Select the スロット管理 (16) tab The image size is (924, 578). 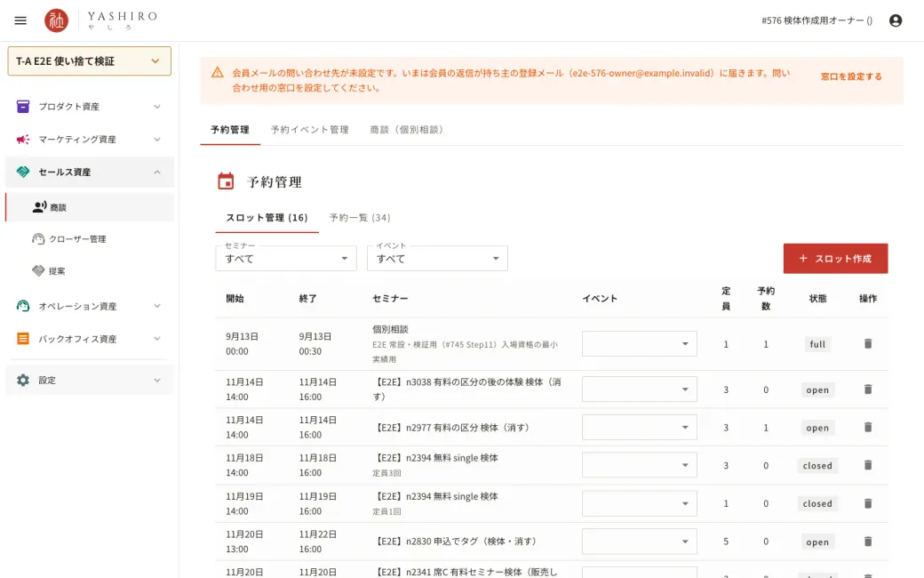[267, 218]
